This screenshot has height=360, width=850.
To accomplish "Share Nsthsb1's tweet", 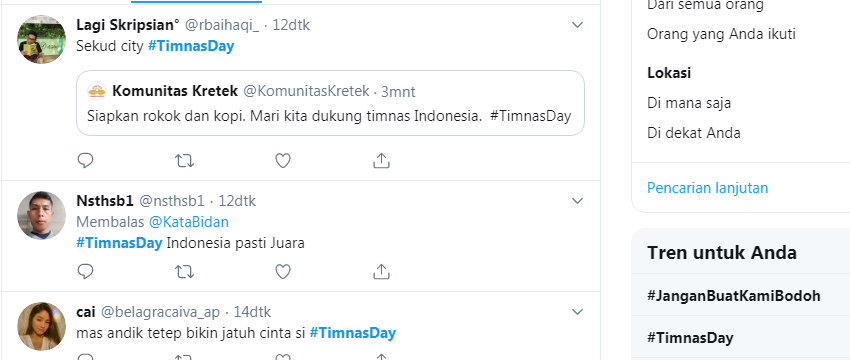I will tap(382, 272).
